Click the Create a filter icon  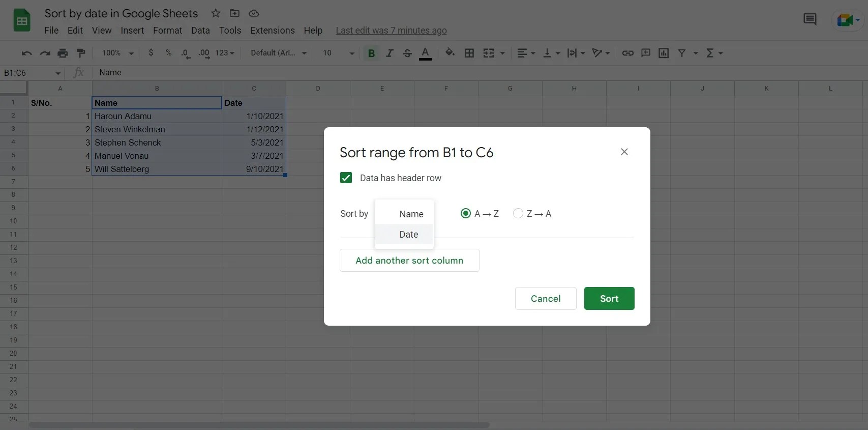pos(682,53)
